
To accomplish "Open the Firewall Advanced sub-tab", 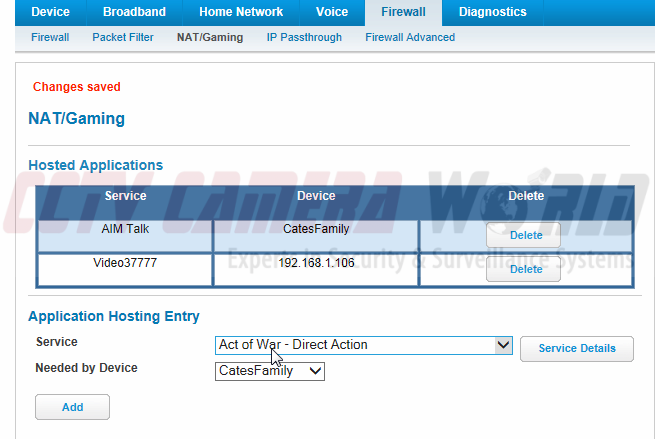I will tap(410, 37).
